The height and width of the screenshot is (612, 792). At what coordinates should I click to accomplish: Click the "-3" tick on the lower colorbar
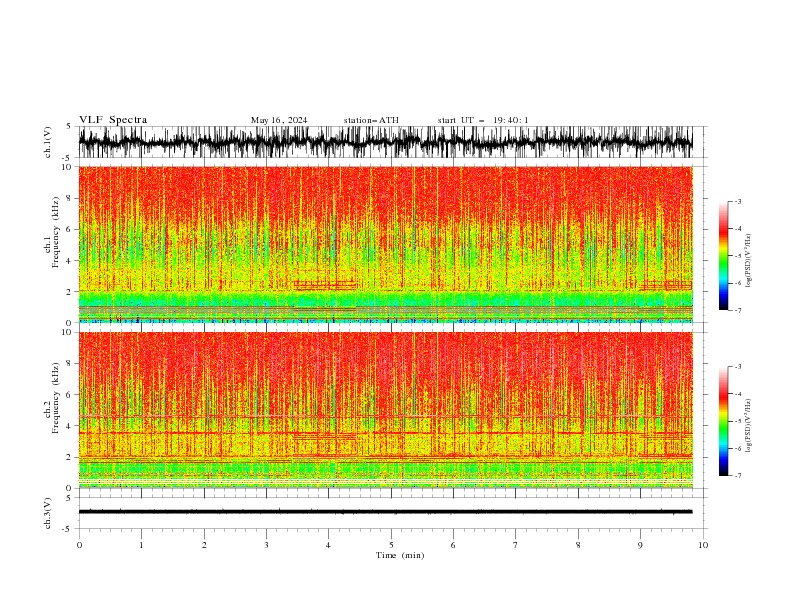tap(738, 367)
